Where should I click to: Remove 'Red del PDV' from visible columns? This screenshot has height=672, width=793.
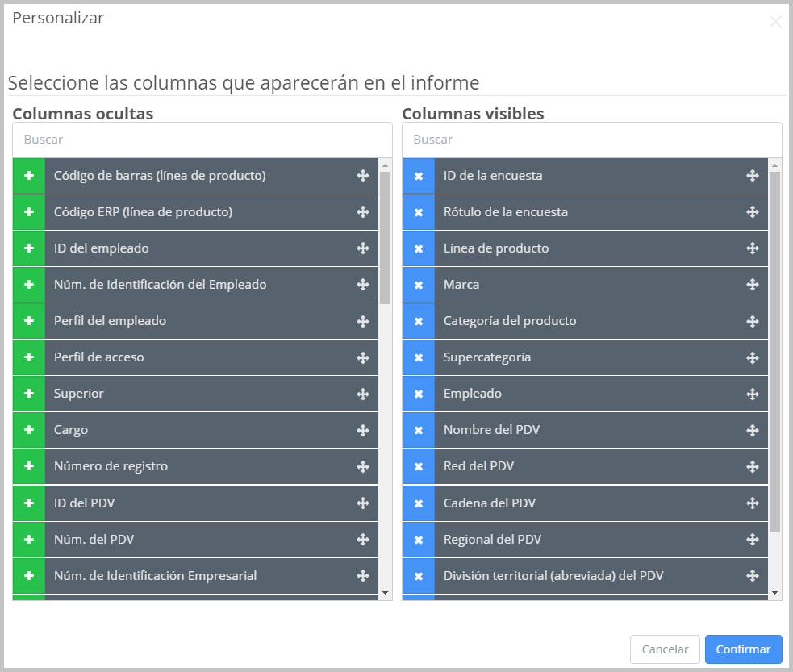point(419,466)
